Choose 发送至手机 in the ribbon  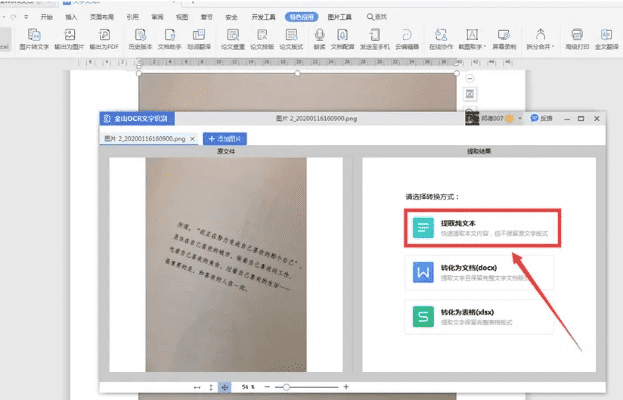click(x=375, y=39)
